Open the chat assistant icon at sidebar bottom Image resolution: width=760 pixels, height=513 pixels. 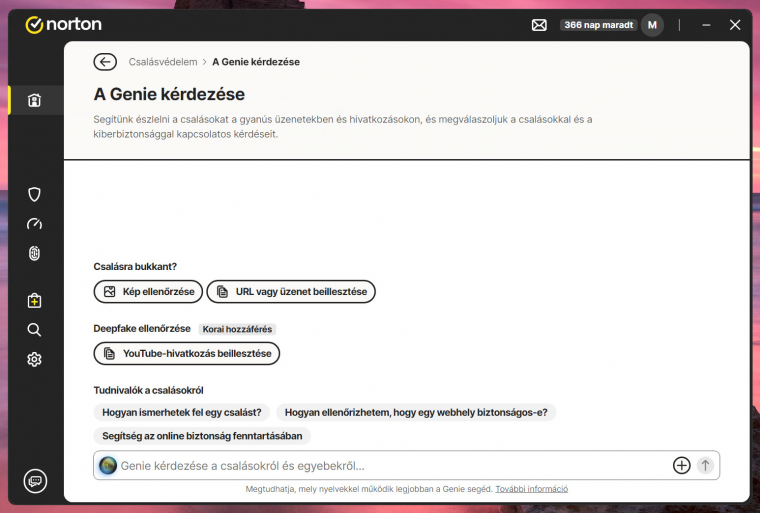point(35,481)
